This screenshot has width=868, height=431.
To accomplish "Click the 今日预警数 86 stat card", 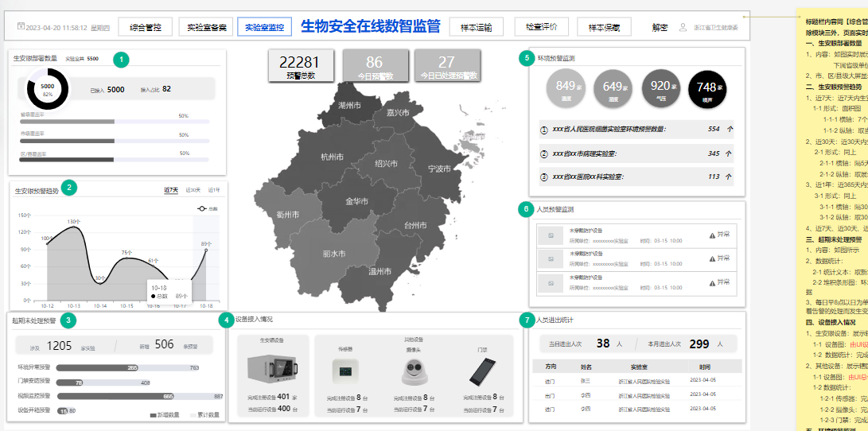I will pos(374,66).
